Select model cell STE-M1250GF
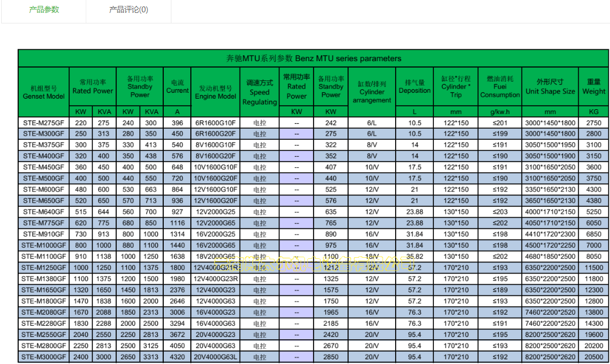This screenshot has width=610, height=364. pos(43,268)
